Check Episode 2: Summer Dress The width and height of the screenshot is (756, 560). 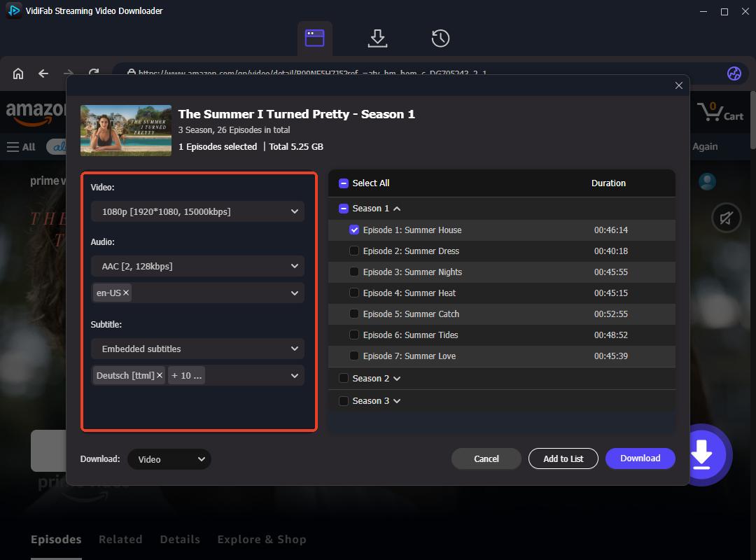[354, 251]
